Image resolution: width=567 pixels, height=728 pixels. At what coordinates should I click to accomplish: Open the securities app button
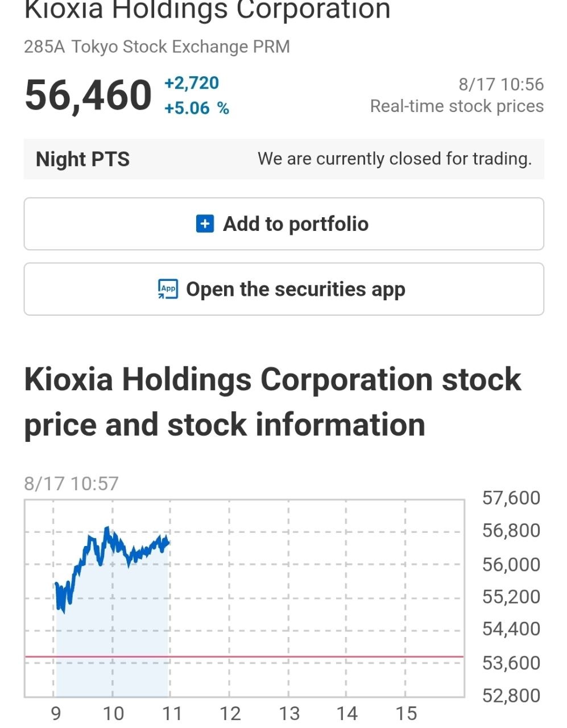(x=284, y=289)
